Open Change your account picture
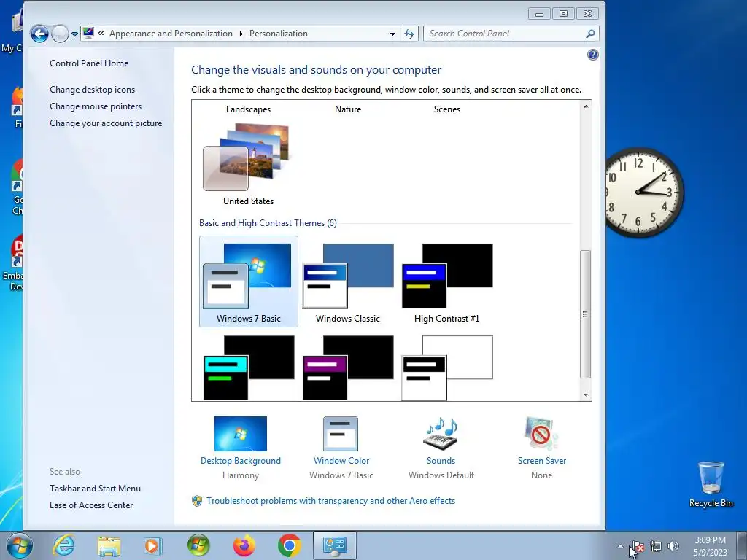 (106, 122)
